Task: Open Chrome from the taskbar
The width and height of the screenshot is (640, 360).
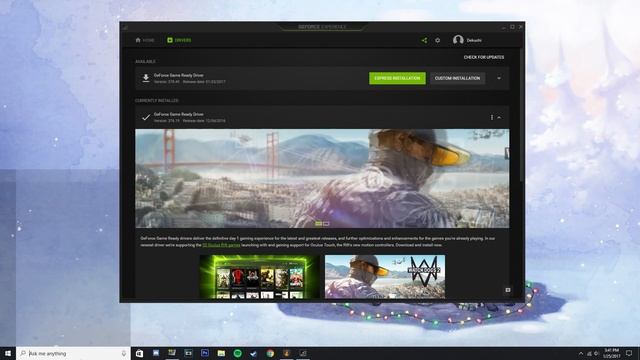Action: (x=270, y=353)
